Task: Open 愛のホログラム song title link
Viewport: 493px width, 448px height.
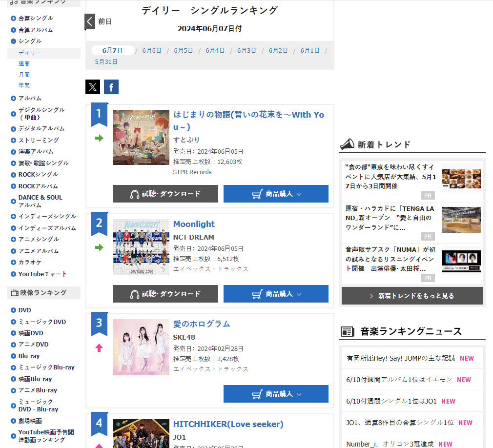Action: (x=202, y=324)
